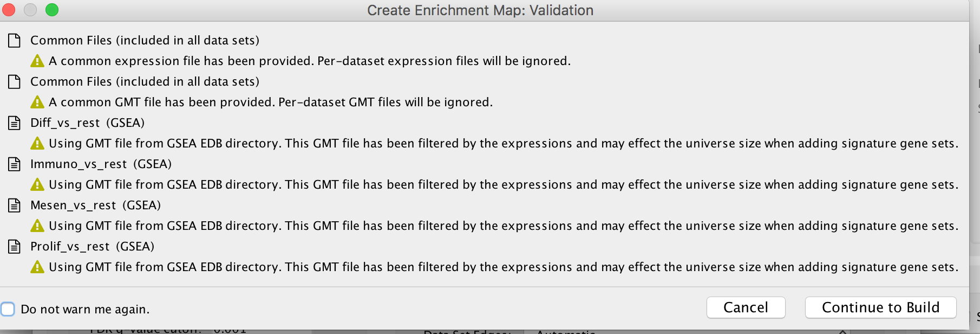
Task: Click the green zoom button in title bar
Action: [x=51, y=10]
